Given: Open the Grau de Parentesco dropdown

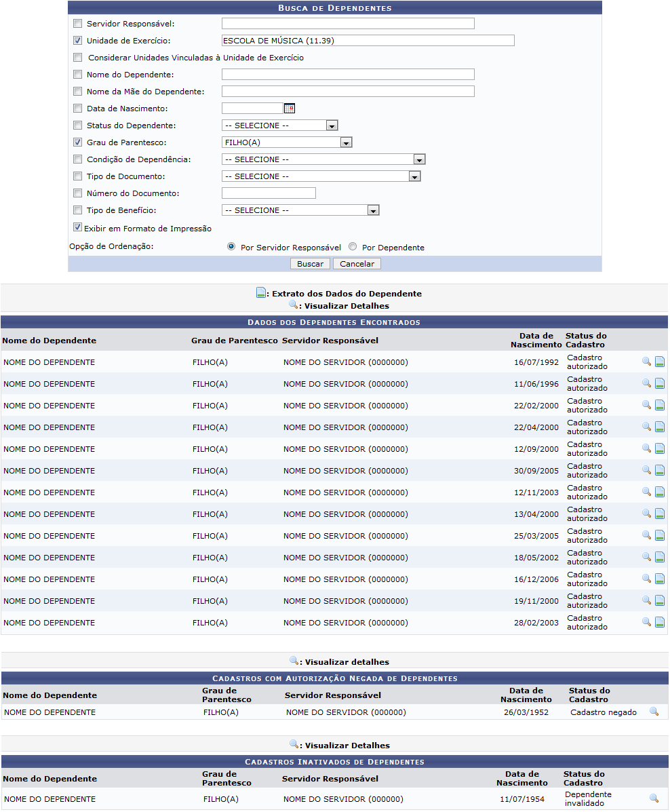Looking at the screenshot, I should coord(346,142).
